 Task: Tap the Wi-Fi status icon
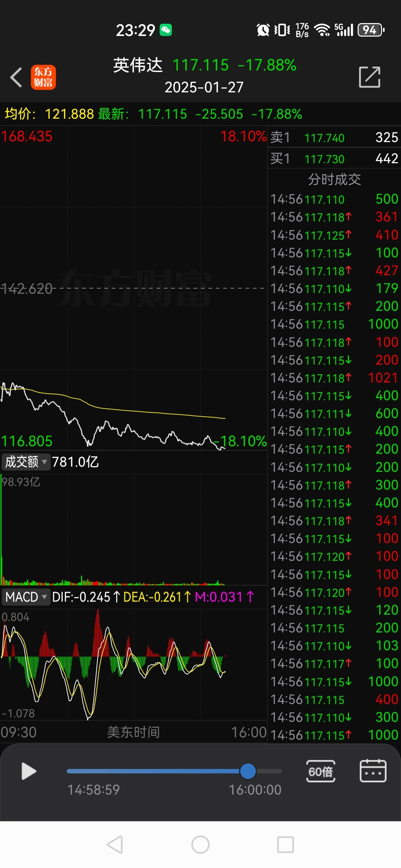tap(322, 30)
